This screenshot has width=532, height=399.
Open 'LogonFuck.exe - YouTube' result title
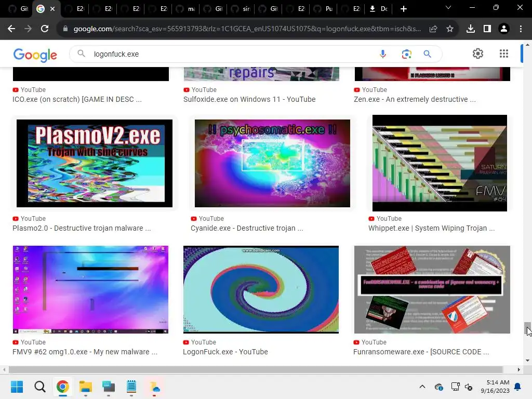pyautogui.click(x=225, y=352)
